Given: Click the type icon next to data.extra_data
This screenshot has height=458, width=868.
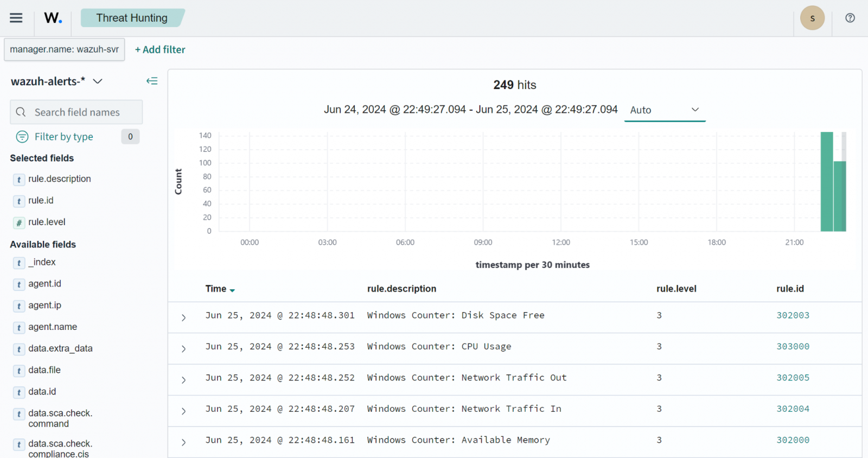Looking at the screenshot, I should point(19,349).
